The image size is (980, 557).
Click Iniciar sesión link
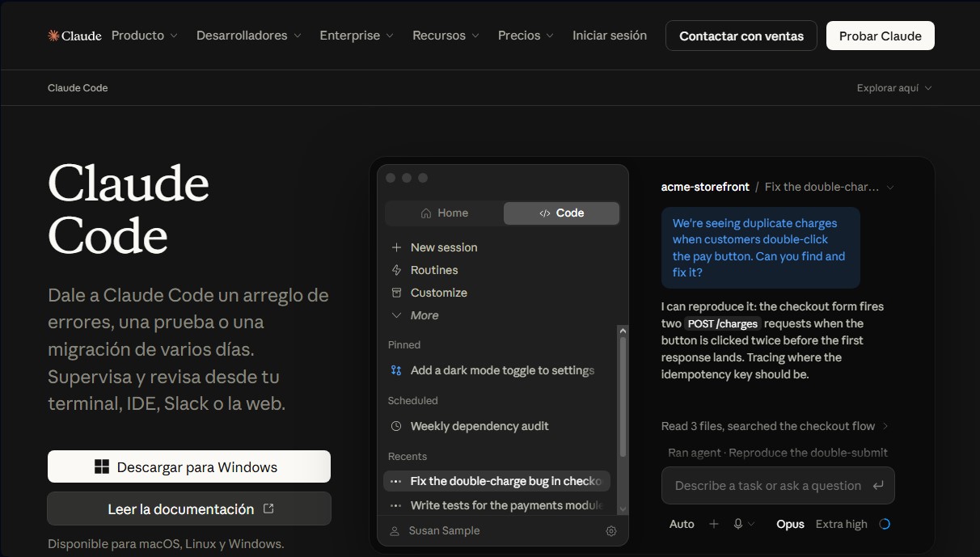coord(610,36)
